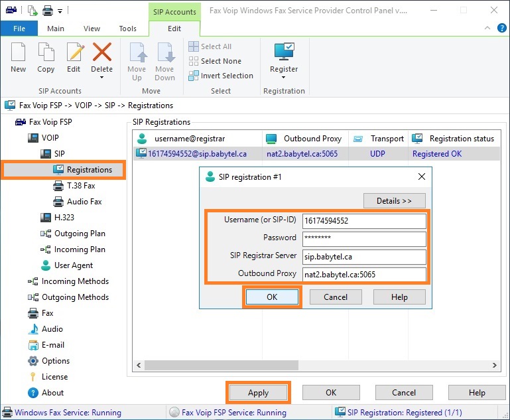Open the Audio Fax tree node

point(78,202)
